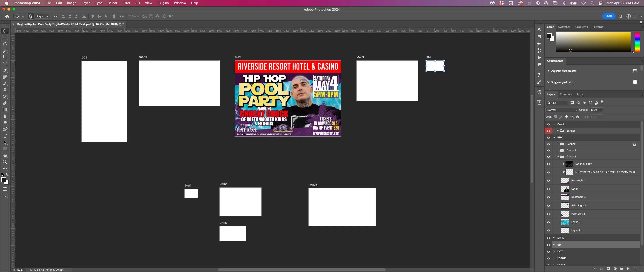Click the Share button
Image resolution: width=644 pixels, height=272 pixels.
(609, 16)
